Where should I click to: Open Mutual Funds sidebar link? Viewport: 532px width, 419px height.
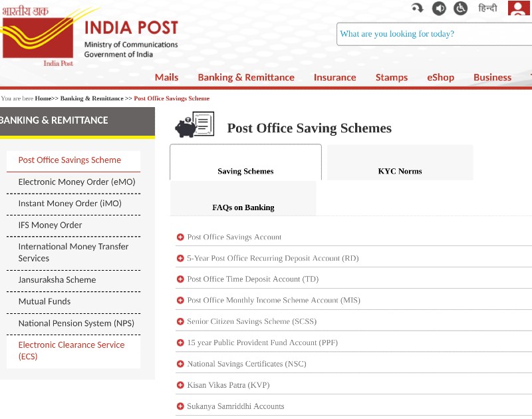pos(45,301)
